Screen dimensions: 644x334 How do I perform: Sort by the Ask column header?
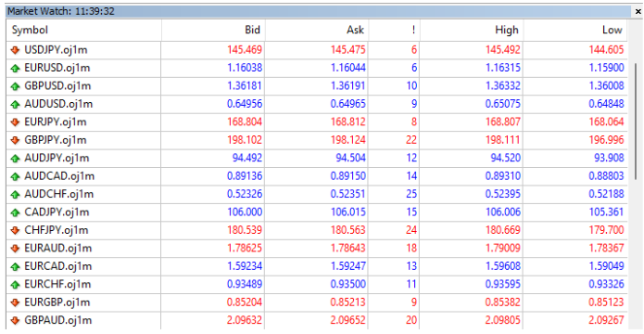(317, 30)
